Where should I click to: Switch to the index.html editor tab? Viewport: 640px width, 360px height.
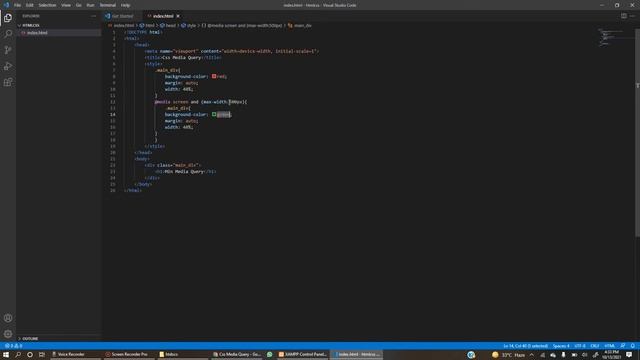(163, 16)
